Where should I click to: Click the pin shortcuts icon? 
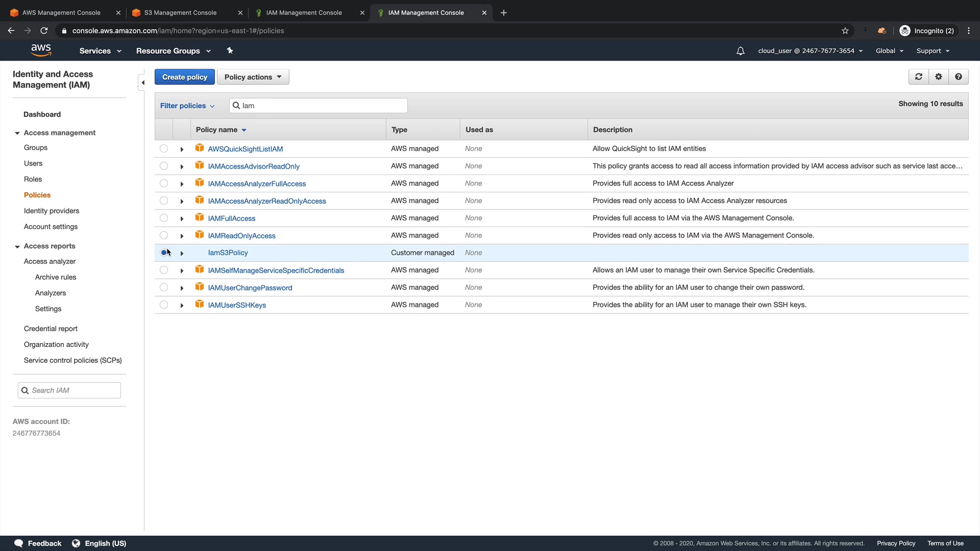[x=230, y=51]
